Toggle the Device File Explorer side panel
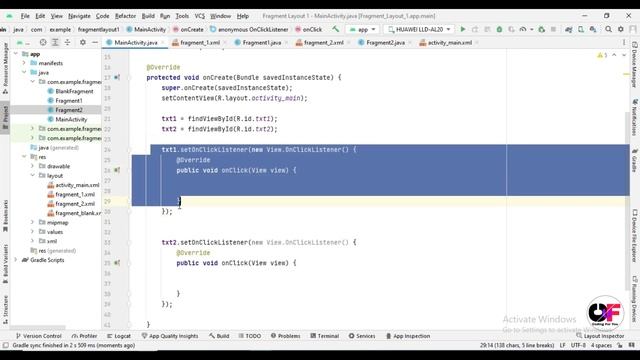The height and width of the screenshot is (360, 640). [x=635, y=236]
